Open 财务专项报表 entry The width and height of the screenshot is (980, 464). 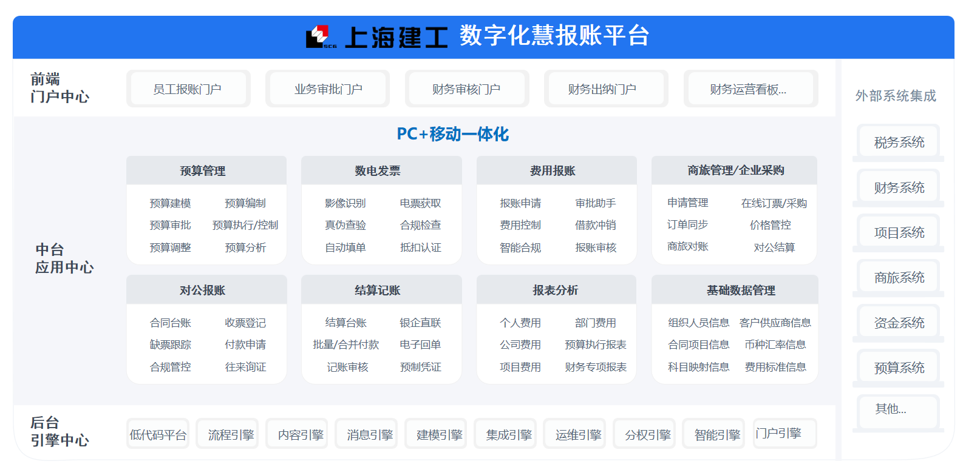596,367
